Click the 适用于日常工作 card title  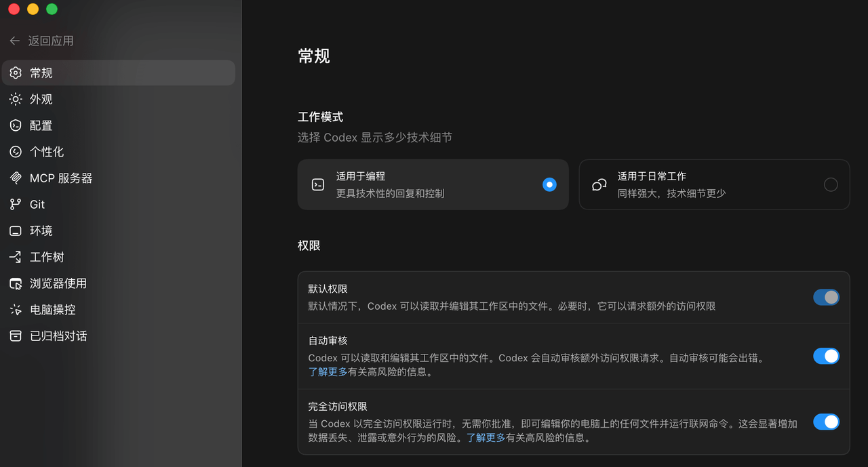click(652, 176)
